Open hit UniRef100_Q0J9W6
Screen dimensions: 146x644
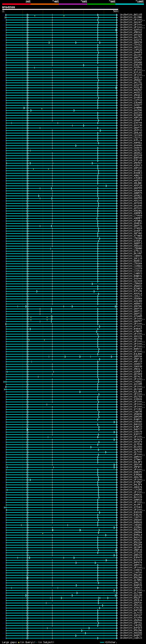pyautogui.click(x=131, y=17)
